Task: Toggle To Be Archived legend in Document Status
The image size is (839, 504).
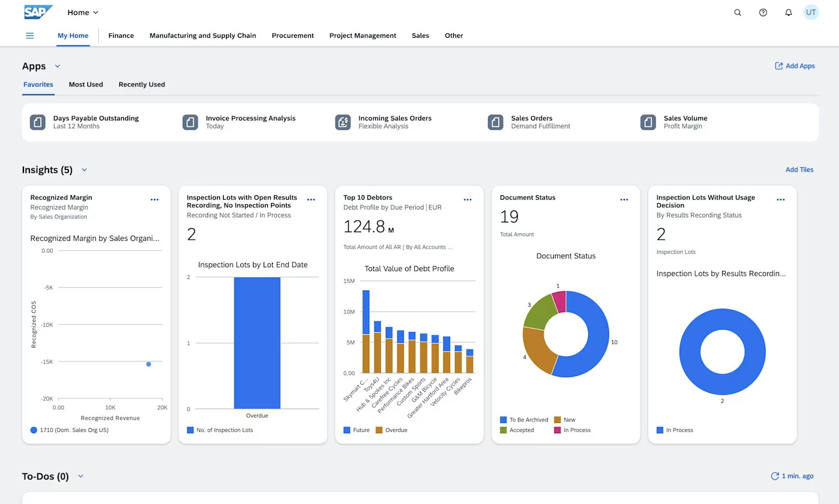Action: 523,420
